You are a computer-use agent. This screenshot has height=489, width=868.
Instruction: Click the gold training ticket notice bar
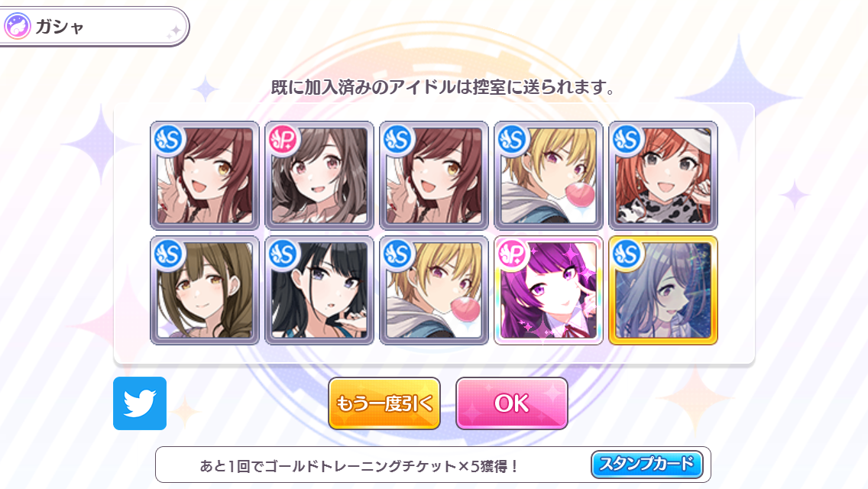pyautogui.click(x=433, y=465)
